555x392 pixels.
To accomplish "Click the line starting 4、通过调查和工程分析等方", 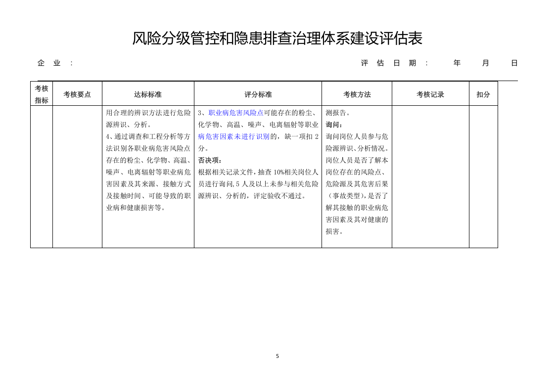I will (x=148, y=136).
